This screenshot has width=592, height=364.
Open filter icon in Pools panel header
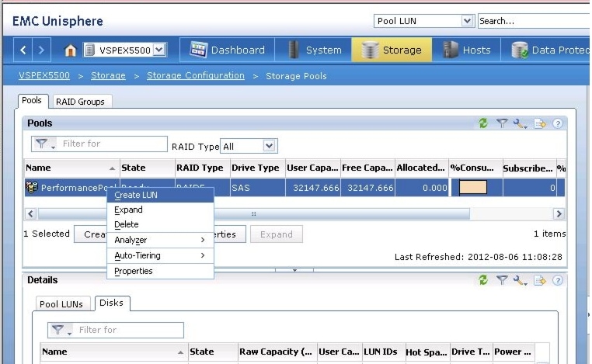point(502,123)
